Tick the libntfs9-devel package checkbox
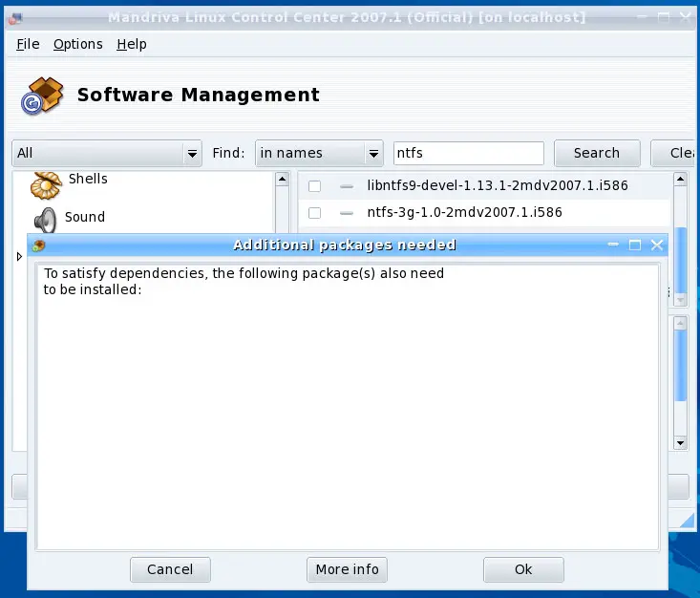The height and width of the screenshot is (598, 700). click(314, 185)
